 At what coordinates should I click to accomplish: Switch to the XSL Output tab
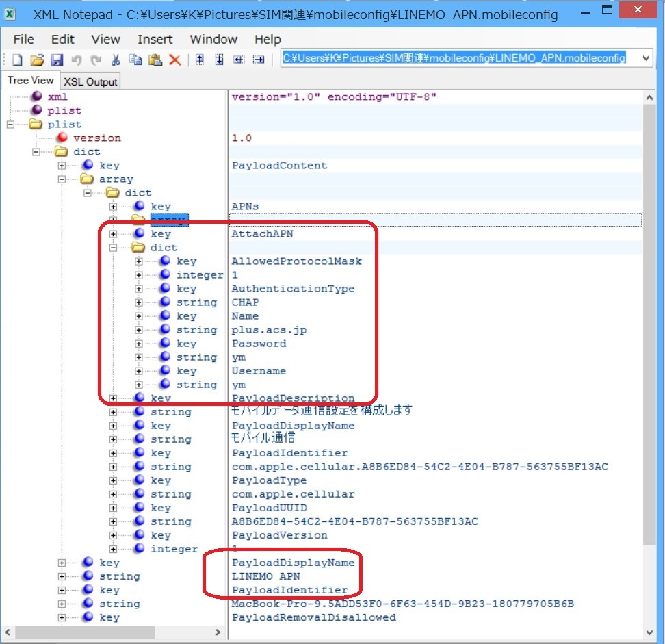click(90, 82)
